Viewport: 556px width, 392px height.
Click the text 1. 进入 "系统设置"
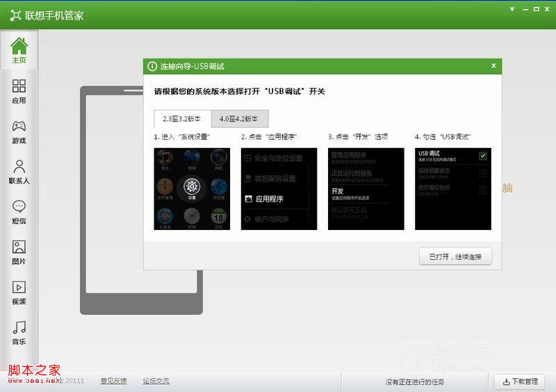[182, 137]
